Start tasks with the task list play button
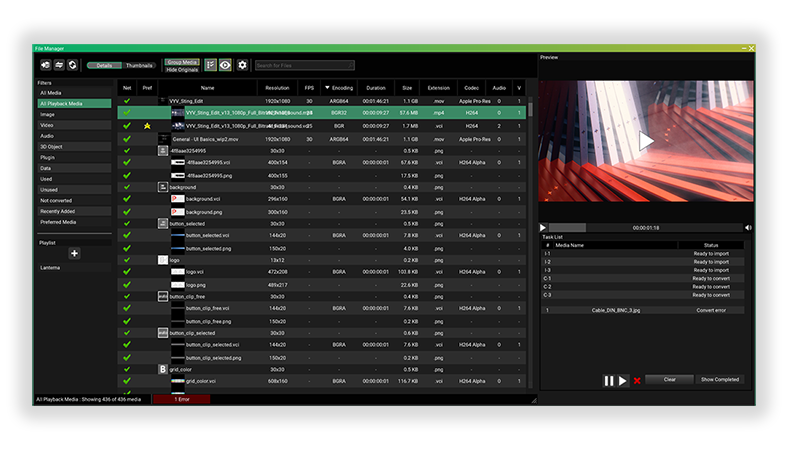788x450 pixels. [623, 381]
